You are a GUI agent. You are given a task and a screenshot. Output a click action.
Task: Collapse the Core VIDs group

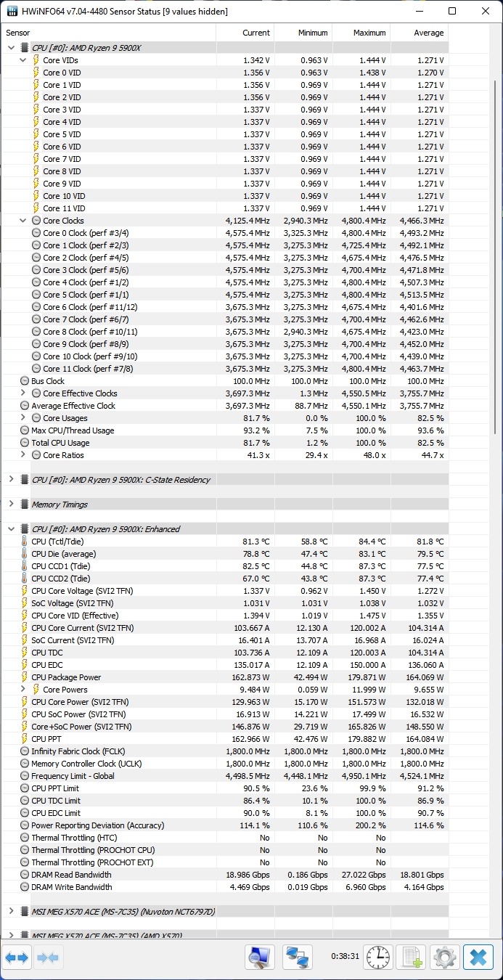(23, 60)
